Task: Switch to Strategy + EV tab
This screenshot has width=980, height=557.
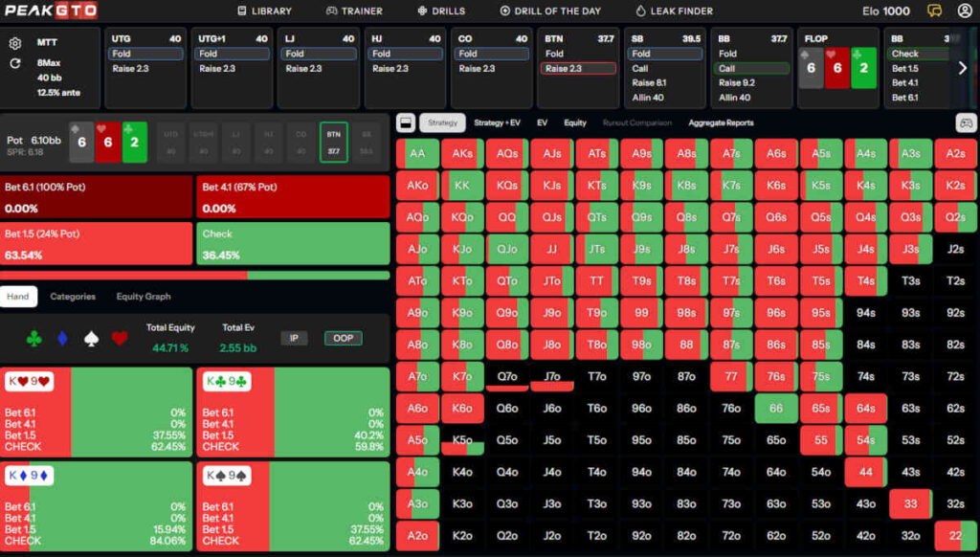Action: pyautogui.click(x=497, y=123)
